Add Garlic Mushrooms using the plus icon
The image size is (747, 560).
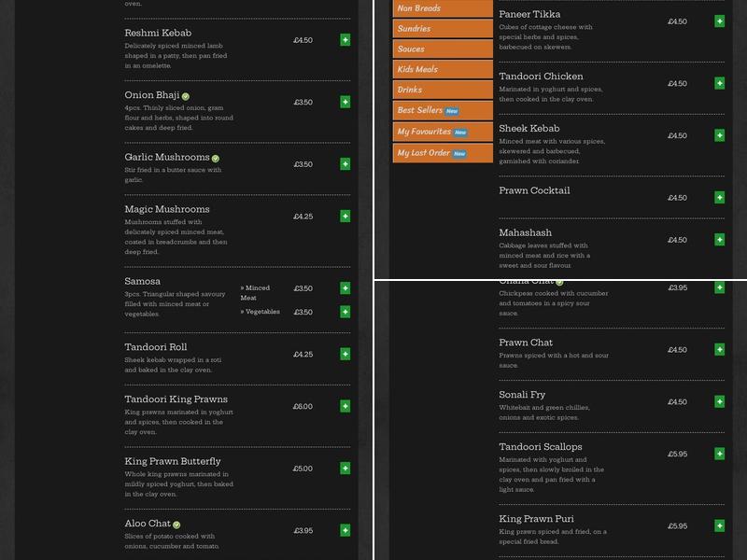click(345, 164)
